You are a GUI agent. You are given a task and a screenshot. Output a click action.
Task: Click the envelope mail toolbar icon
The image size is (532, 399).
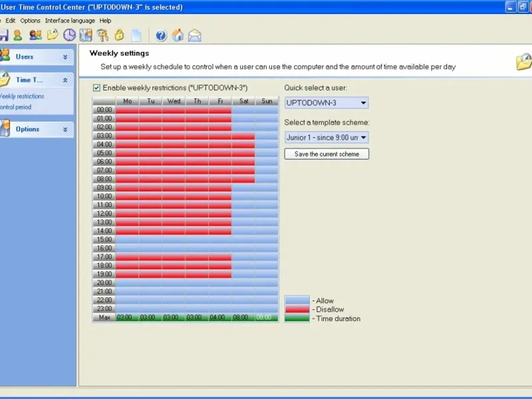(x=195, y=35)
